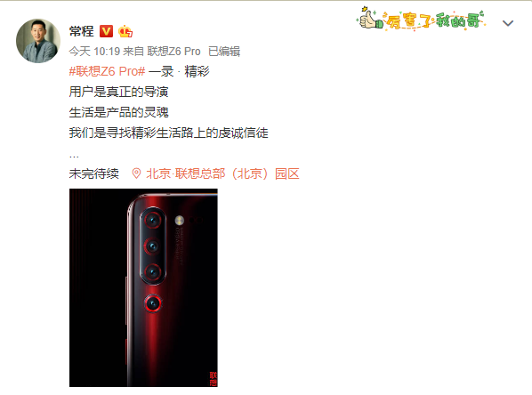Open the 北京·联想总部（北京）园区 location link
This screenshot has width=532, height=395.
(222, 173)
